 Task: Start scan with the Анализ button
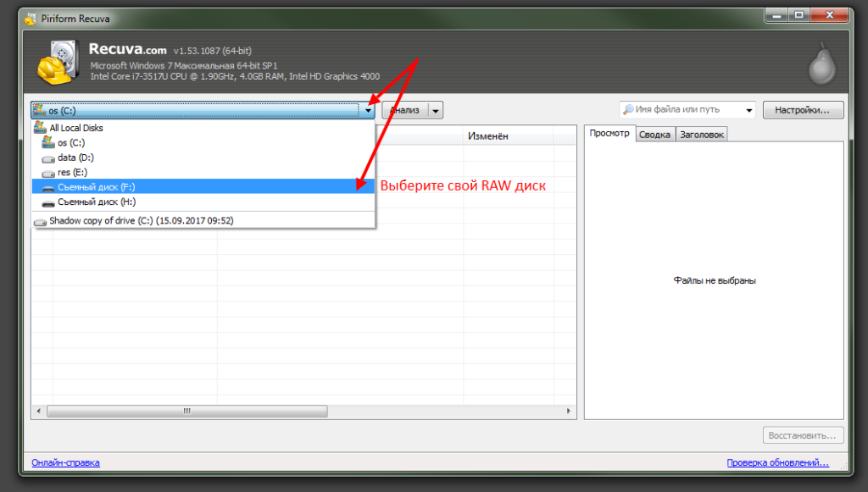[x=405, y=111]
